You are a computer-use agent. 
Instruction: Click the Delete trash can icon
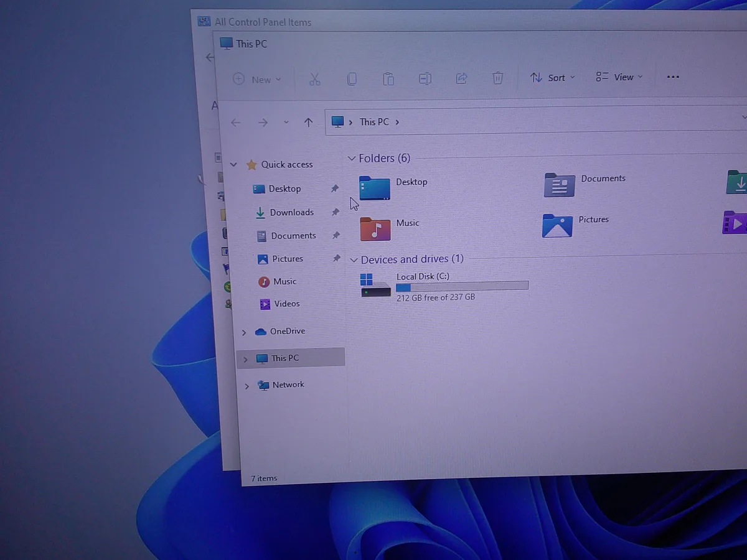click(498, 78)
